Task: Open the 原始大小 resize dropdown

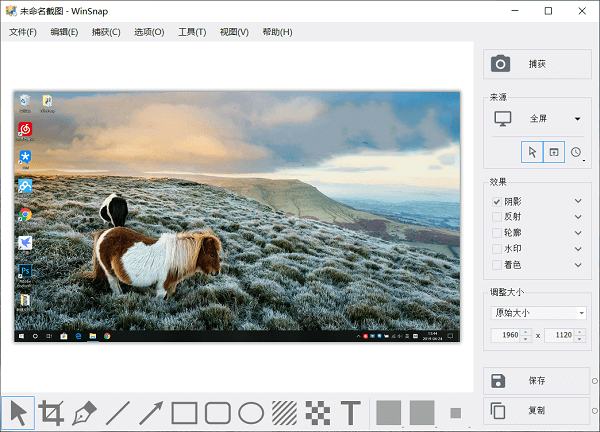Action: 538,312
